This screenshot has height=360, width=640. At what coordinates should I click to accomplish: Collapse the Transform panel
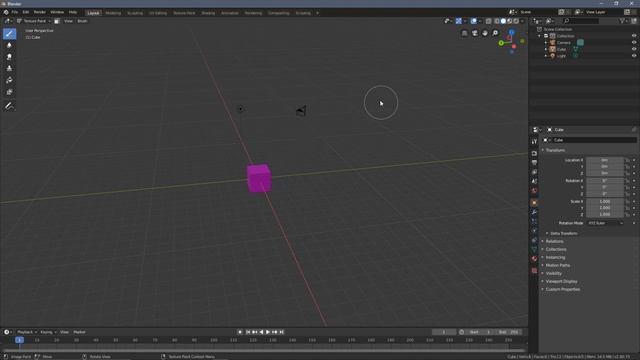pyautogui.click(x=555, y=150)
